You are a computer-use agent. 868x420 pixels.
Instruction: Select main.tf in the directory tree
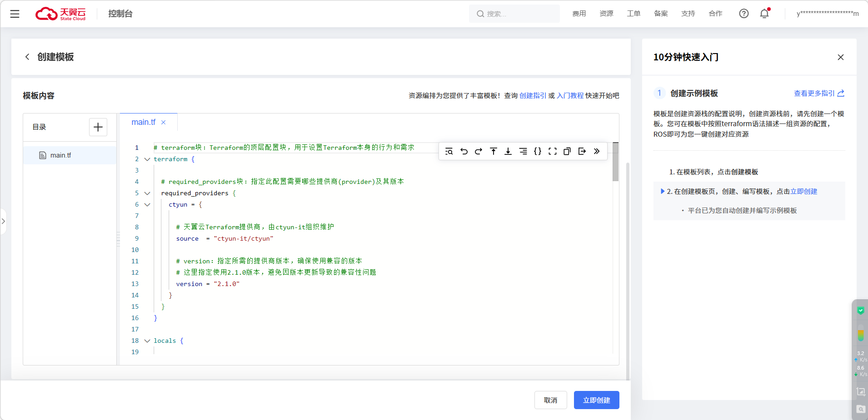60,155
